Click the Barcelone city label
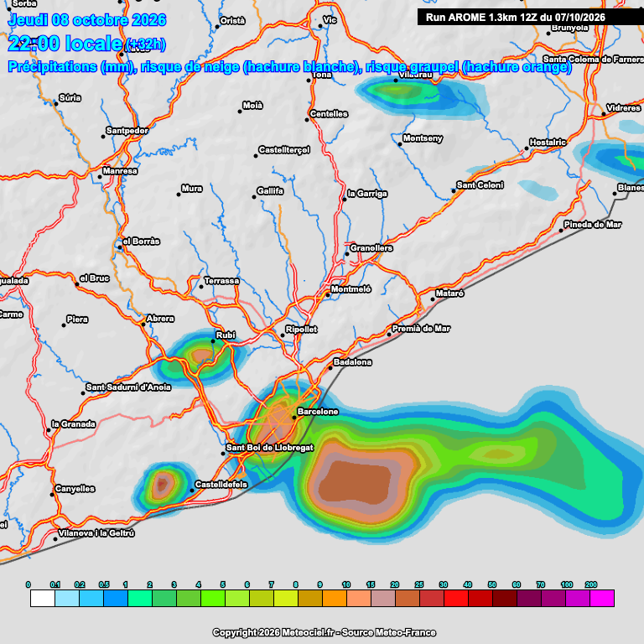 point(318,412)
